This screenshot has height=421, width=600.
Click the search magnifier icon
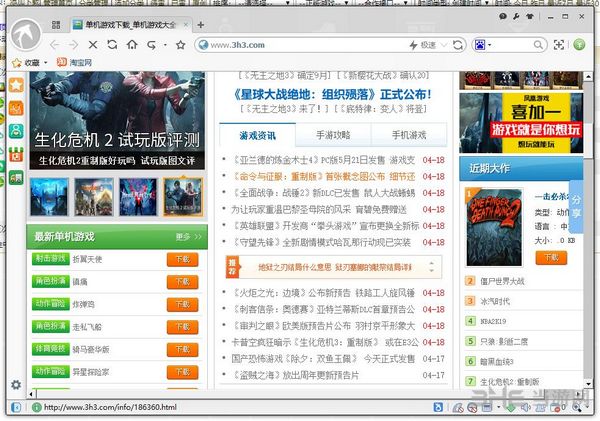(x=538, y=45)
